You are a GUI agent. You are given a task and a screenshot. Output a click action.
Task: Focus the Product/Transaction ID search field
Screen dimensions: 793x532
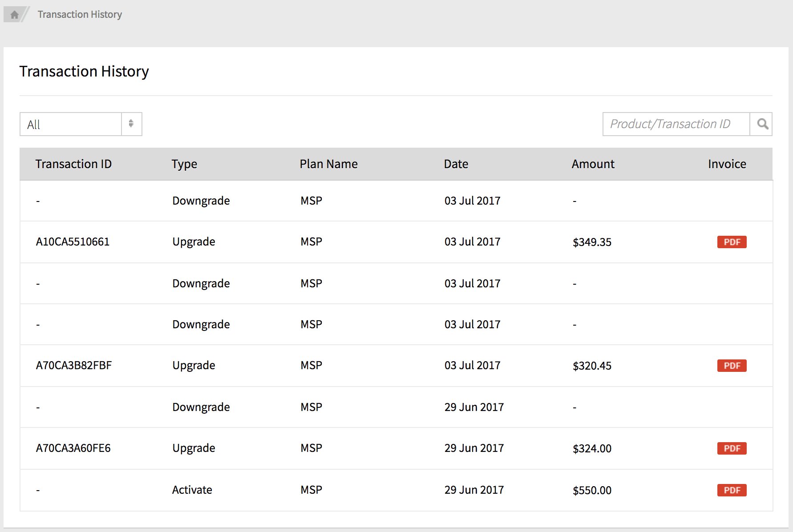676,124
